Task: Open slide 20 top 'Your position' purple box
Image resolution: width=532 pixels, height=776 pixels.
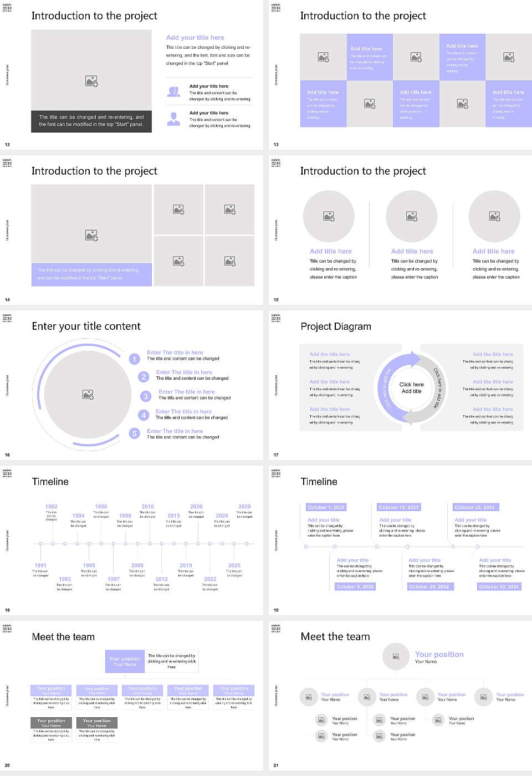Action: click(x=125, y=661)
